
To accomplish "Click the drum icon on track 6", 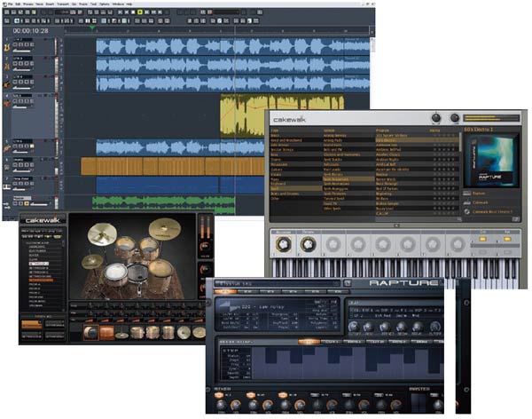I will [6, 166].
